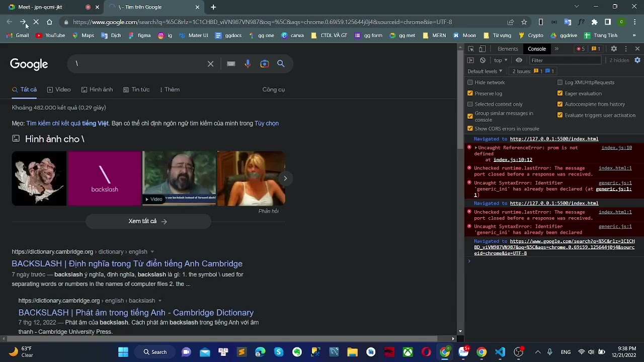Toggle Show CORS errors in console
This screenshot has width=644, height=362.
pos(470,129)
